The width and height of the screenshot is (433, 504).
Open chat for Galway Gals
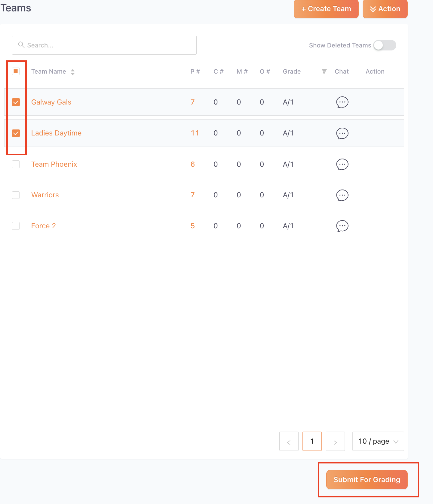[342, 102]
